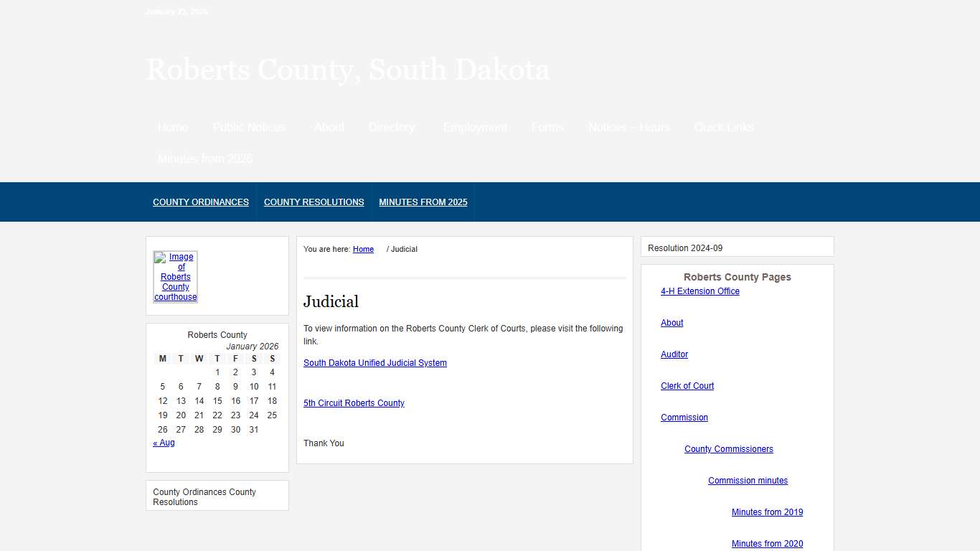Open MINUTES FROM 2025
The image size is (980, 551).
[423, 202]
